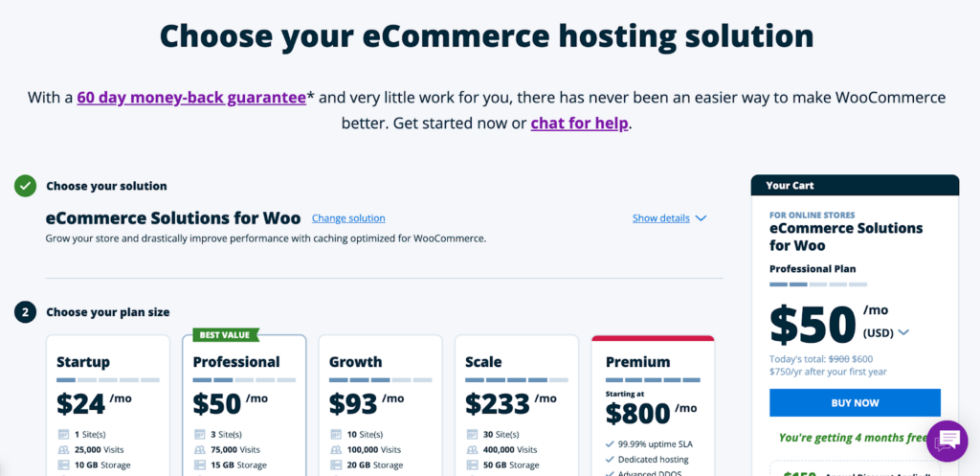
Task: Open the 60 day money-back guarantee link
Action: 191,98
